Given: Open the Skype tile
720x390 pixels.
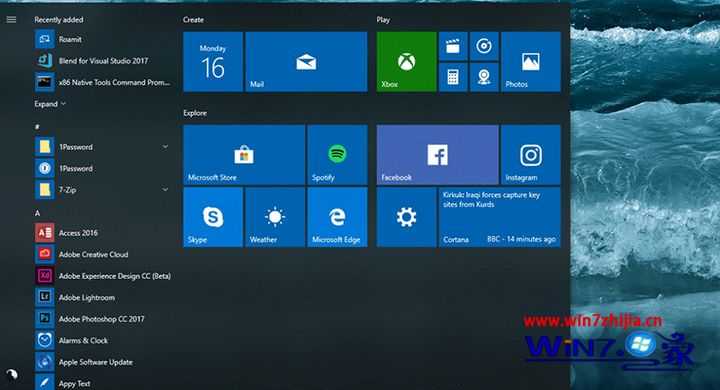Looking at the screenshot, I should [213, 217].
